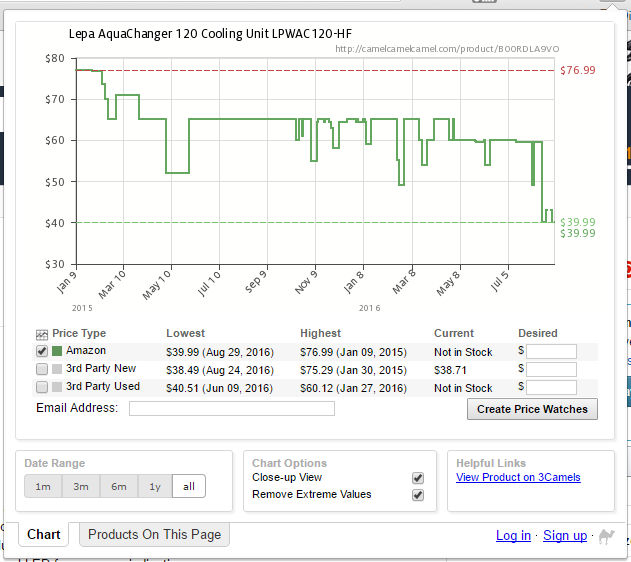The width and height of the screenshot is (631, 562).
Task: Enable the 3rd Party Used checkbox
Action: 42,387
